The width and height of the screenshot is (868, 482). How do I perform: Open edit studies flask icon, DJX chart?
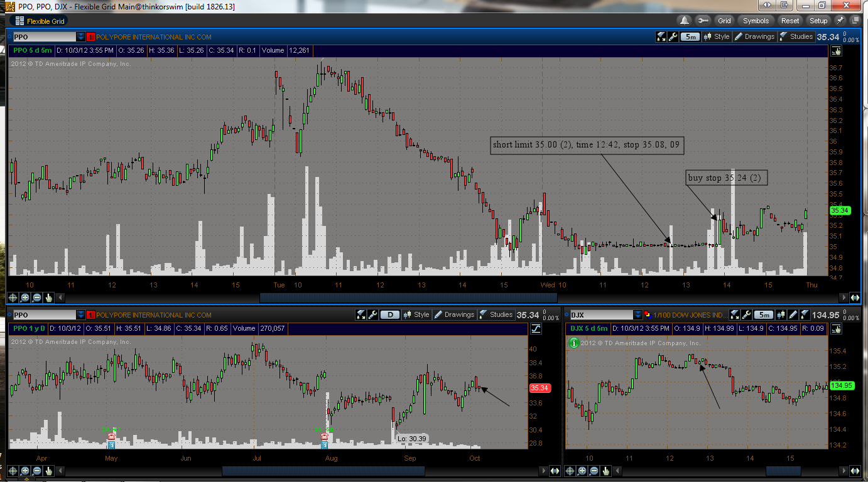(734, 314)
